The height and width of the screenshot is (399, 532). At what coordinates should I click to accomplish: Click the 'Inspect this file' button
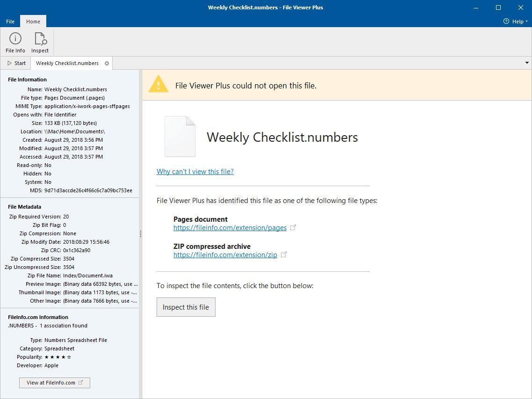coord(186,307)
